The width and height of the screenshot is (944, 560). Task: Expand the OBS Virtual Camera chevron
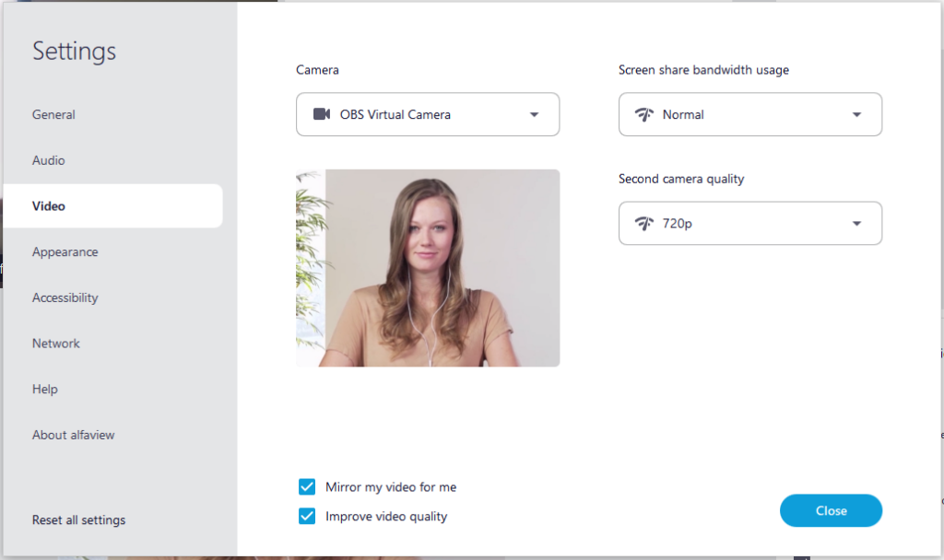[533, 114]
